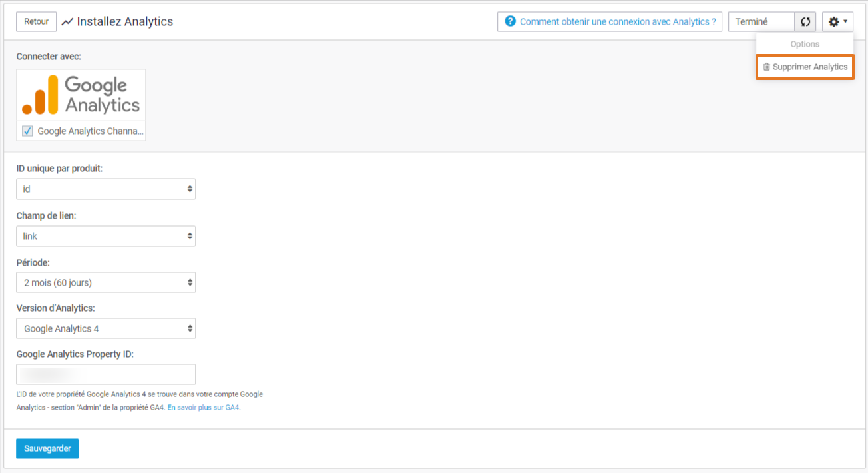Open the gear settings dropdown
The width and height of the screenshot is (868, 473).
click(x=837, y=22)
